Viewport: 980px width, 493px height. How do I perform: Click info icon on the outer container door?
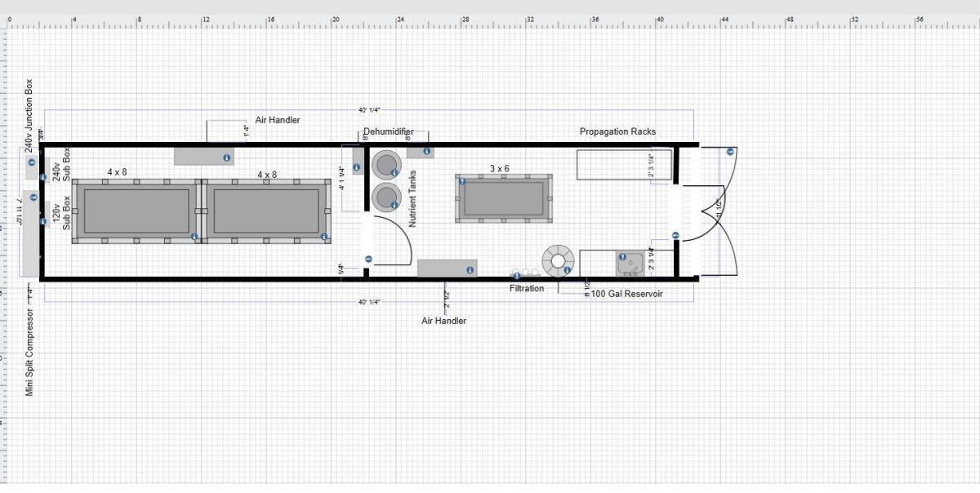730,151
